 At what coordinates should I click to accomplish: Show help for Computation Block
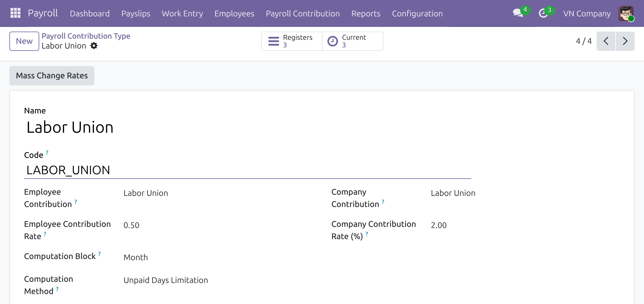click(100, 253)
